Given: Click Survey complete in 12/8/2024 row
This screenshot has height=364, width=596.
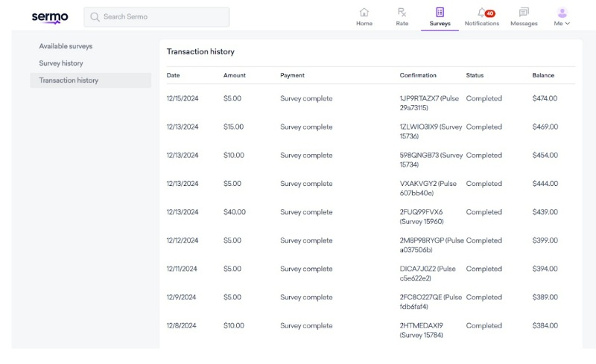Looking at the screenshot, I should [x=306, y=325].
